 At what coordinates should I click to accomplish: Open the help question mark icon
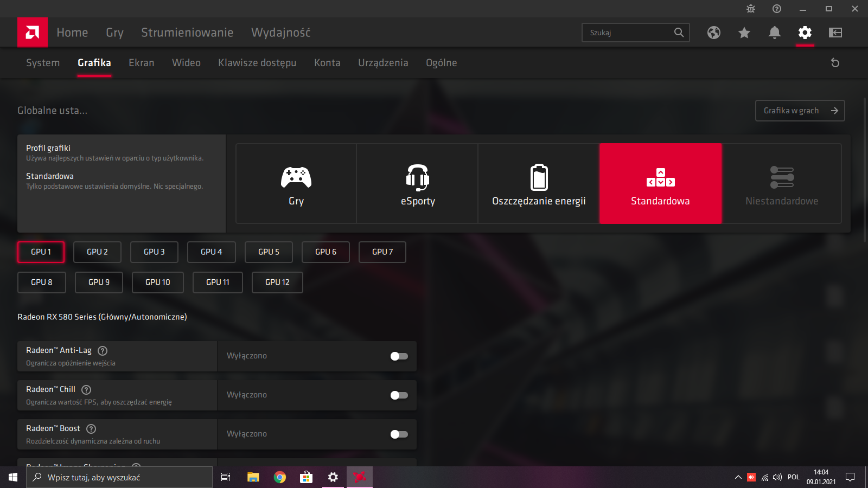tap(777, 9)
